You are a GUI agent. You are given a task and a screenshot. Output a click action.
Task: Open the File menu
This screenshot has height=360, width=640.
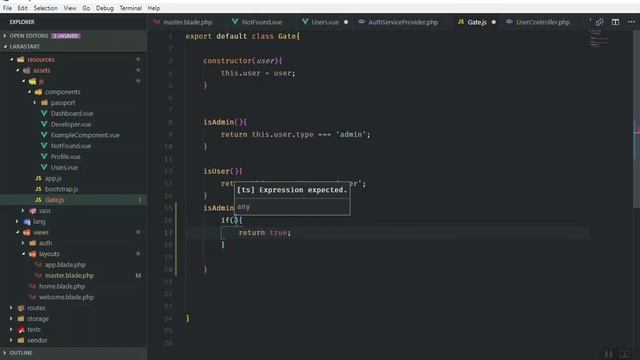click(7, 8)
